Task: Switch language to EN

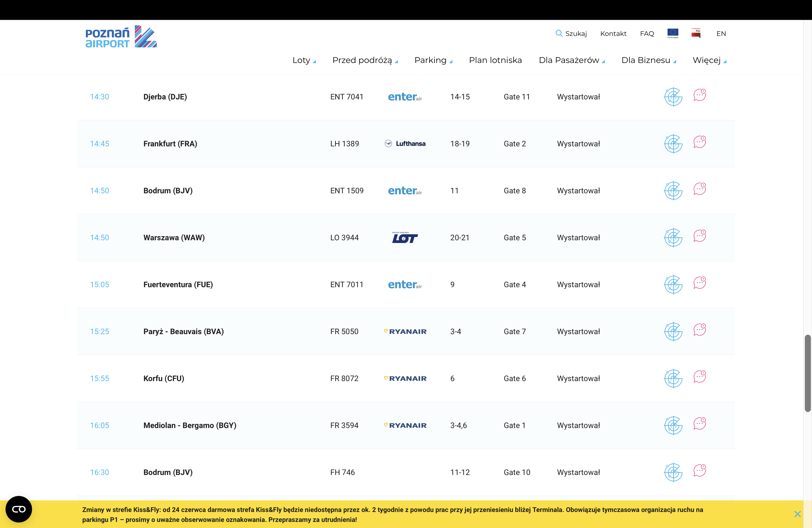Action: coord(721,33)
